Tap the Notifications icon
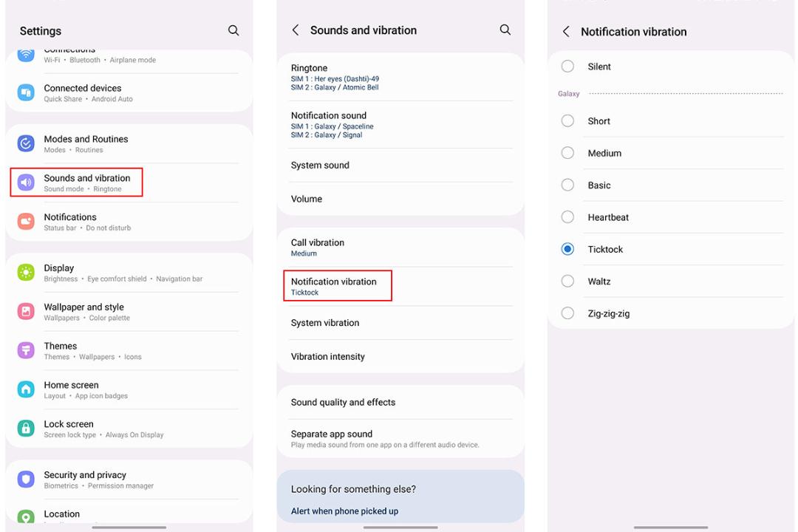 (x=26, y=222)
